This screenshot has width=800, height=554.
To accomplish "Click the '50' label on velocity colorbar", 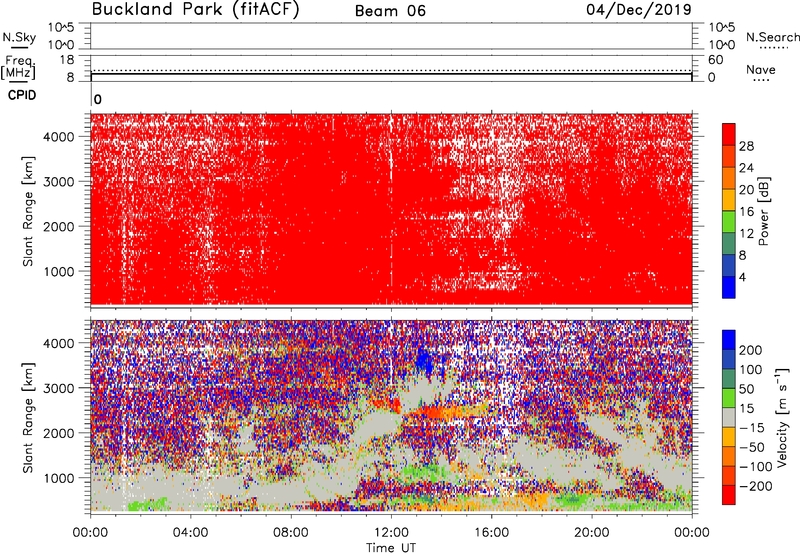I will [x=746, y=389].
